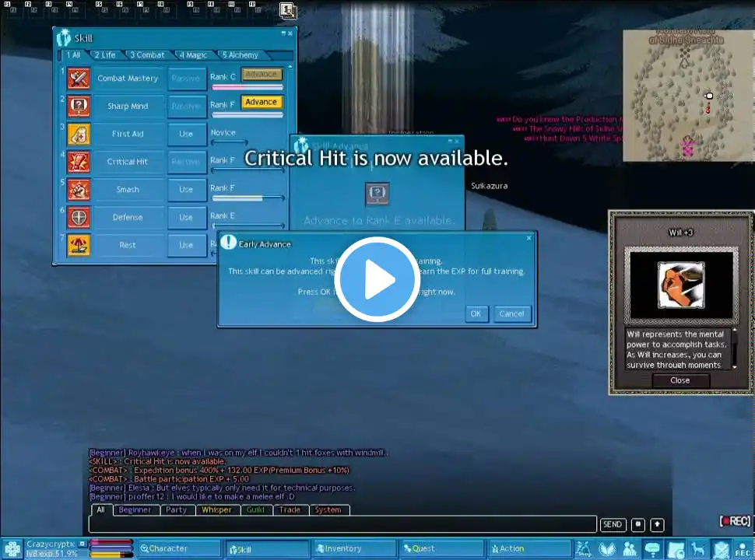Click the Defense skill icon
Image resolution: width=755 pixels, height=560 pixels.
pos(79,218)
